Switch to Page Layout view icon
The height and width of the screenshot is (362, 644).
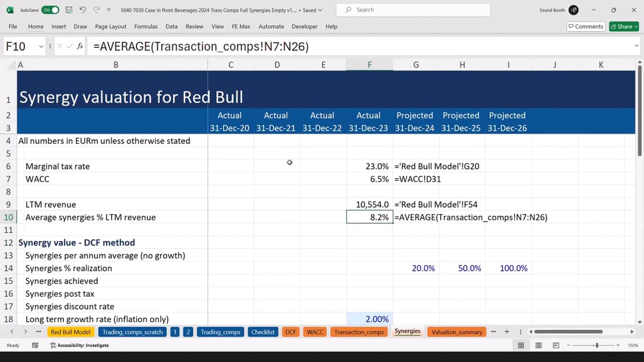tap(538, 345)
